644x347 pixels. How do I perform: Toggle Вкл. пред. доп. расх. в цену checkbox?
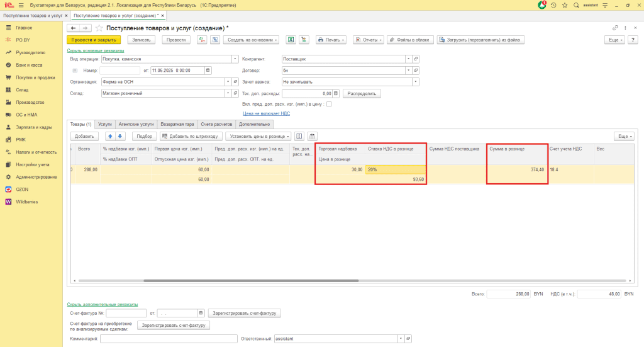329,104
